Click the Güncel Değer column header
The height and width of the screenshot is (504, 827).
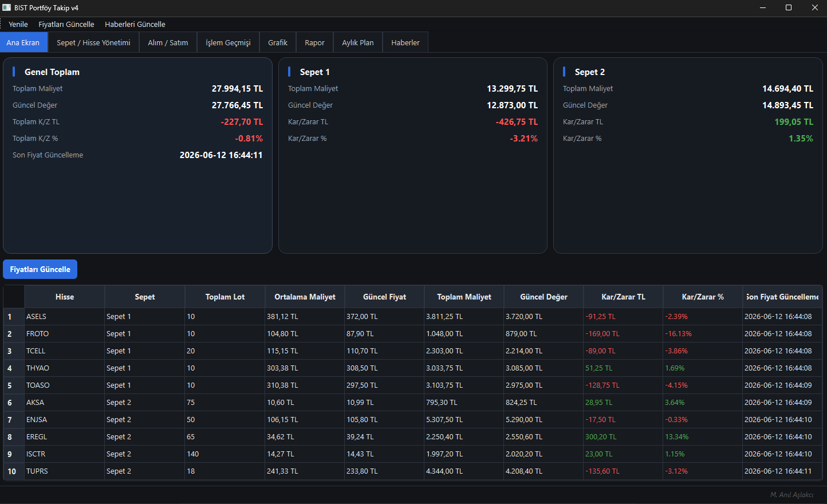tap(544, 297)
